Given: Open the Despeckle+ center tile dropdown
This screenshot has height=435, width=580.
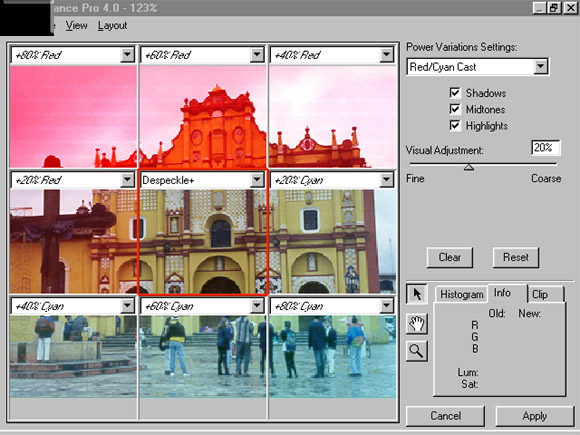Looking at the screenshot, I should [256, 180].
